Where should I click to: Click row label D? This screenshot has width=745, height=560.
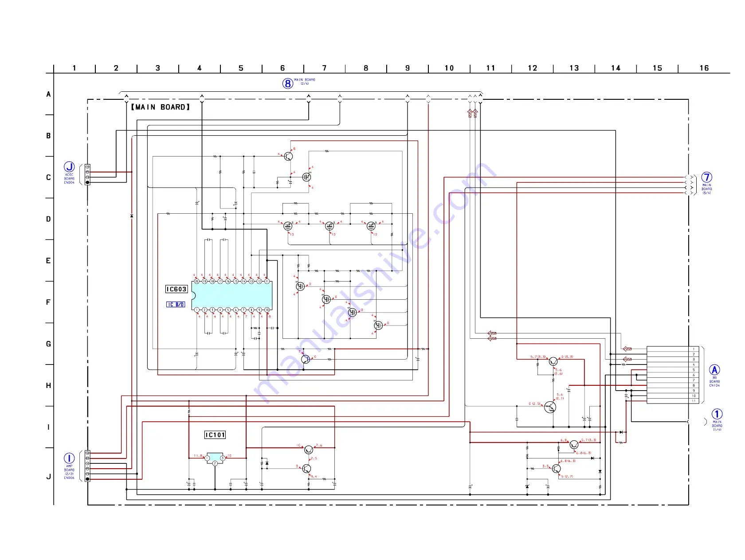point(48,219)
